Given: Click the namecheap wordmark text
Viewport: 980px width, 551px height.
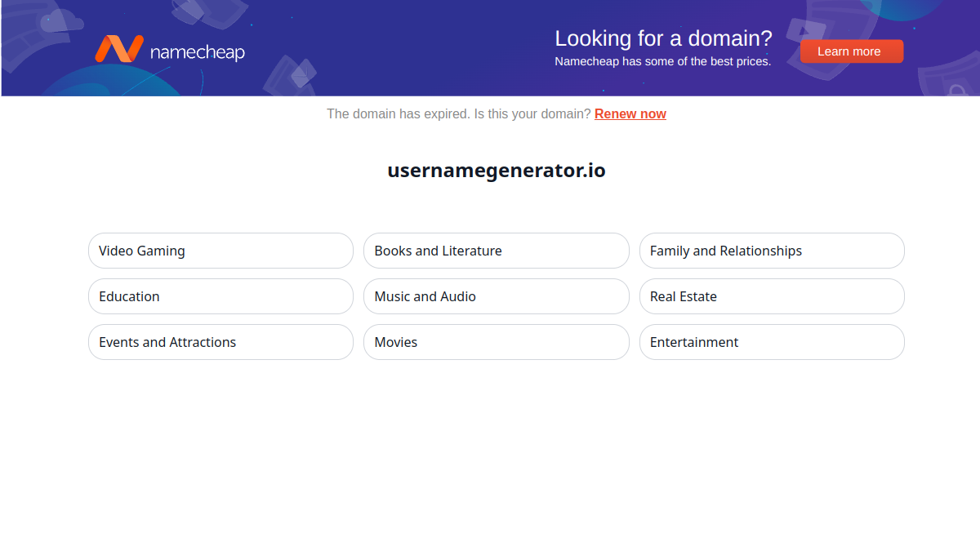Looking at the screenshot, I should [x=198, y=52].
